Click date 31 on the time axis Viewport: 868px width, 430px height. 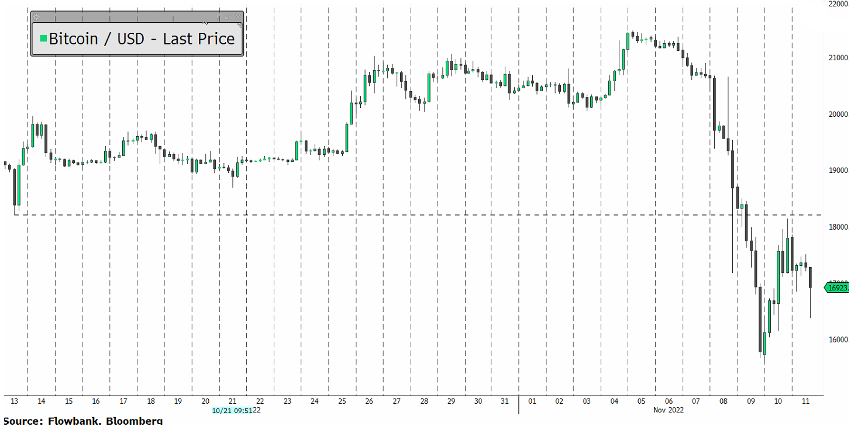(505, 401)
